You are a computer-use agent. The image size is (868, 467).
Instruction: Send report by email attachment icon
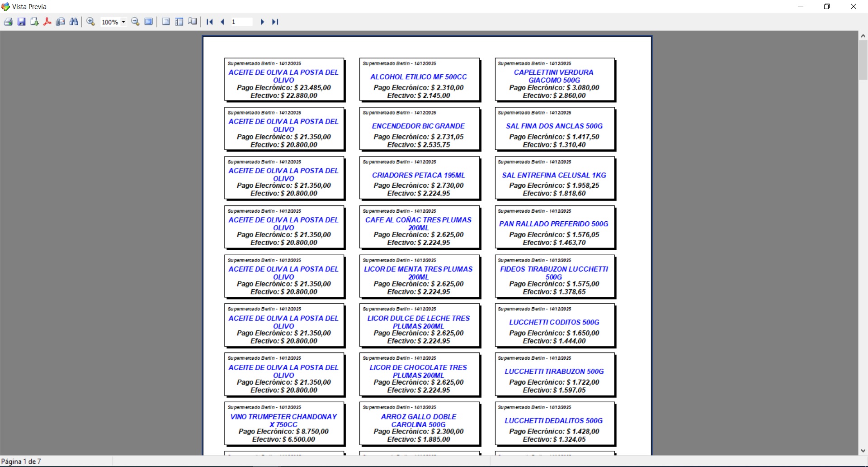(61, 22)
